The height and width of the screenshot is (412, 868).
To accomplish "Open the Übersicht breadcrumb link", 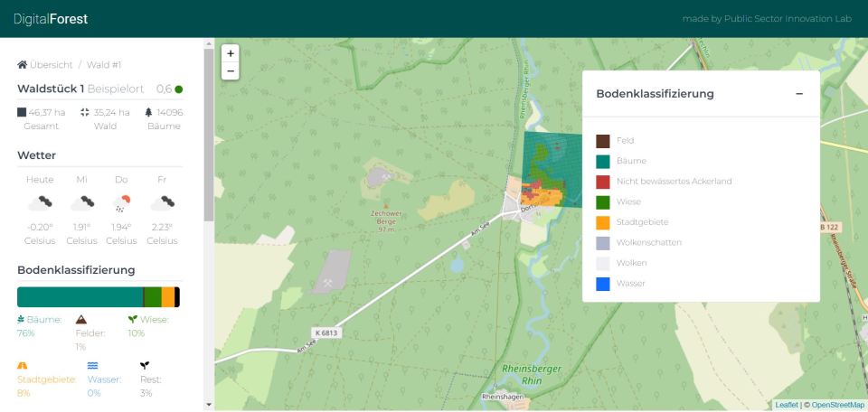I will (x=51, y=65).
